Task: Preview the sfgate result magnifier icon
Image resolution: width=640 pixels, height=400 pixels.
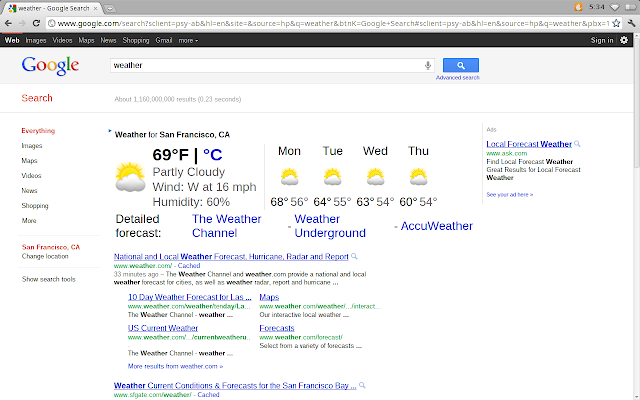Action: coord(362,385)
